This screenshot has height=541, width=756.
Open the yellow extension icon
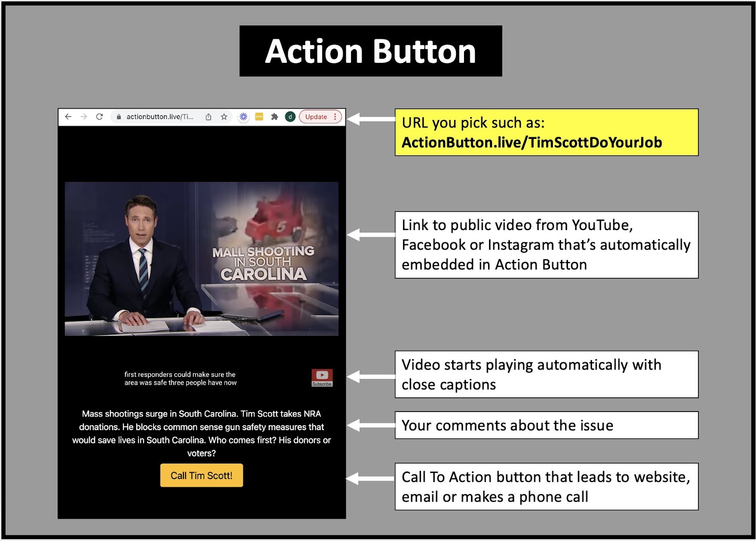point(259,117)
